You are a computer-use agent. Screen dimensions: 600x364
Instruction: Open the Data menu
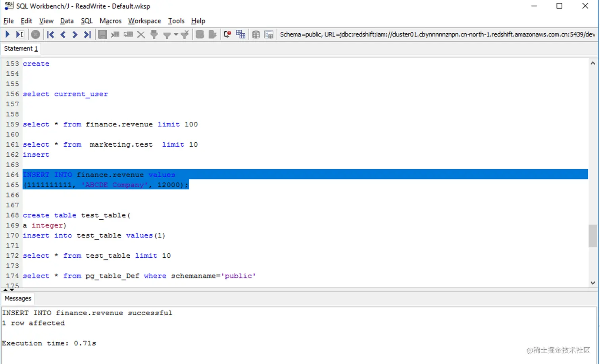(67, 21)
